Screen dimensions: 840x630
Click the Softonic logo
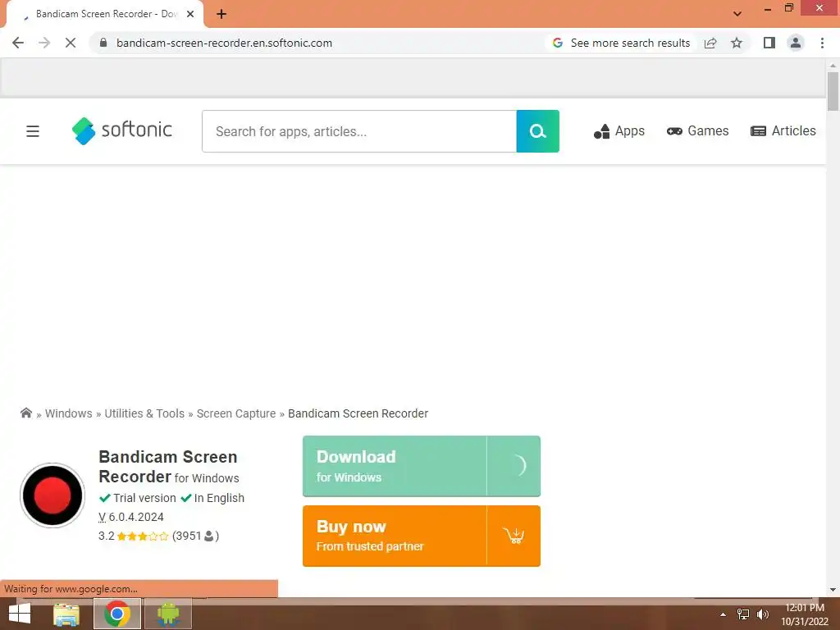tap(122, 130)
